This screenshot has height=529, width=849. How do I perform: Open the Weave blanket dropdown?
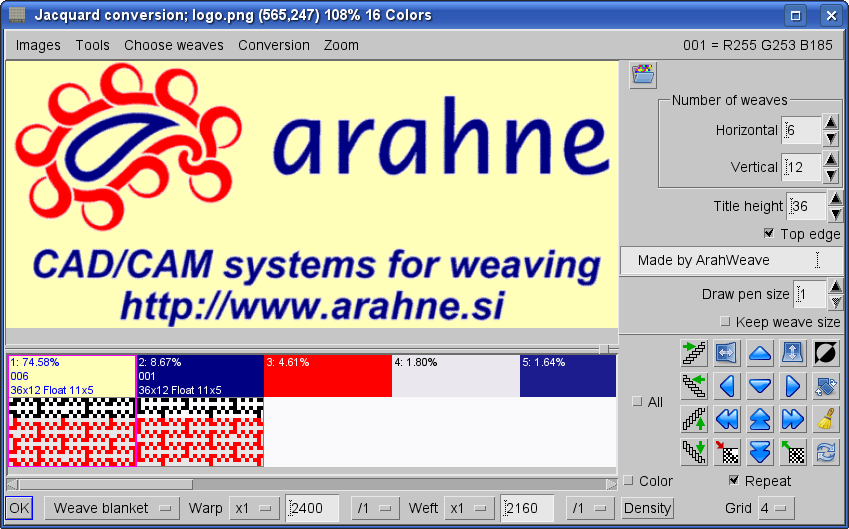pos(112,508)
